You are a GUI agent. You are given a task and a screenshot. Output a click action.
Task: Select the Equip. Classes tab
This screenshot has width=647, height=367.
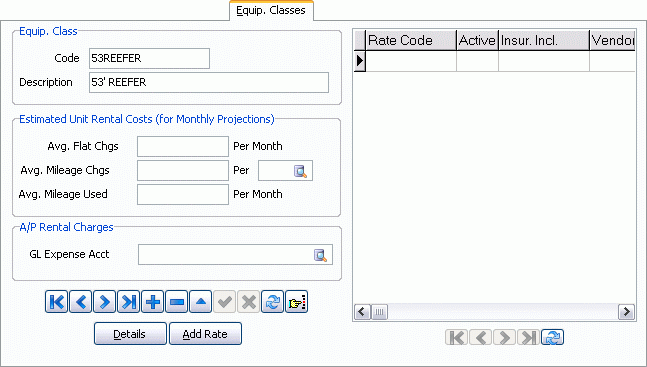tap(271, 10)
